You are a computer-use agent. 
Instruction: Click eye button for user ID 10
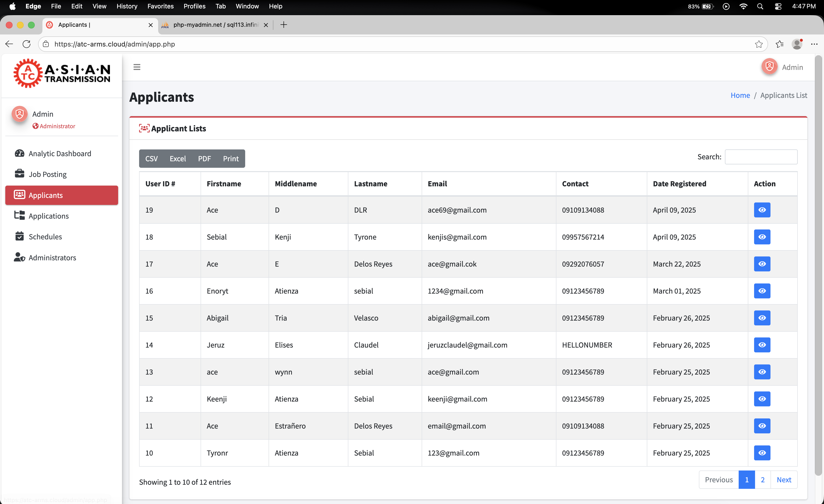pos(762,453)
